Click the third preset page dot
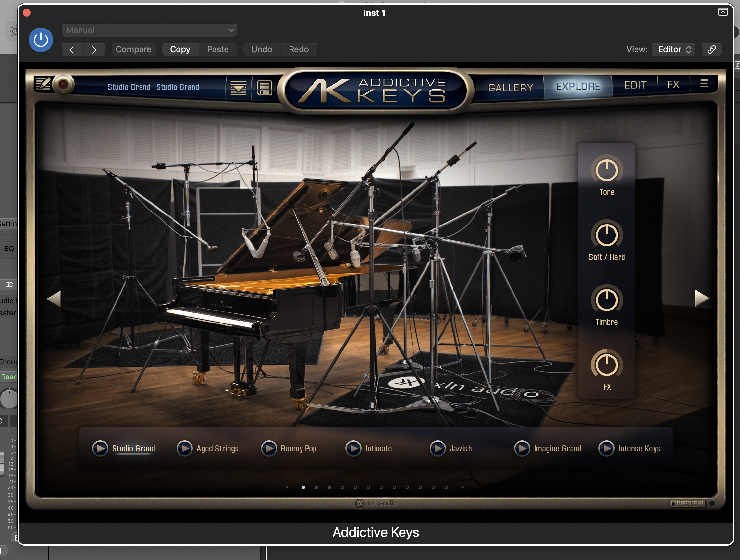The height and width of the screenshot is (560, 740). coord(329,487)
